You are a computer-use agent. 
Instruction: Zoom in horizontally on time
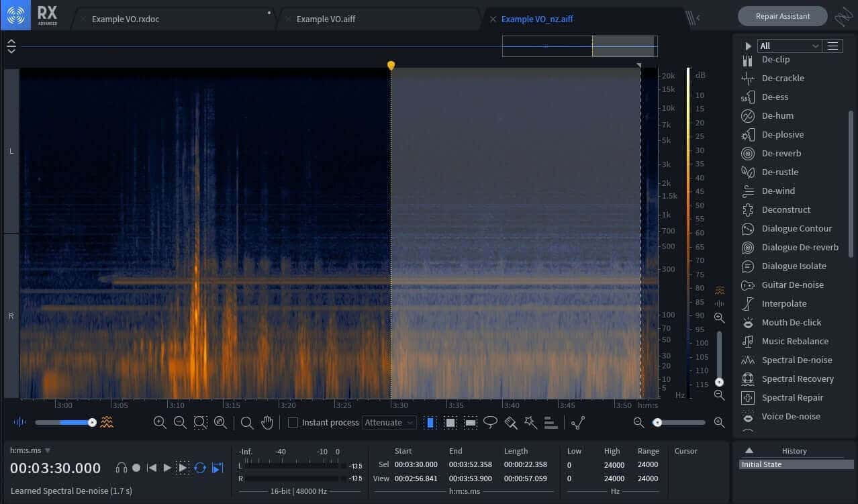click(x=160, y=422)
